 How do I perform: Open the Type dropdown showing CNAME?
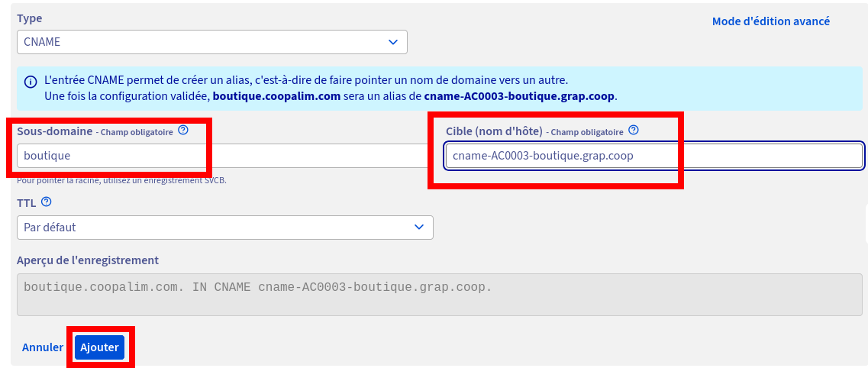(212, 42)
